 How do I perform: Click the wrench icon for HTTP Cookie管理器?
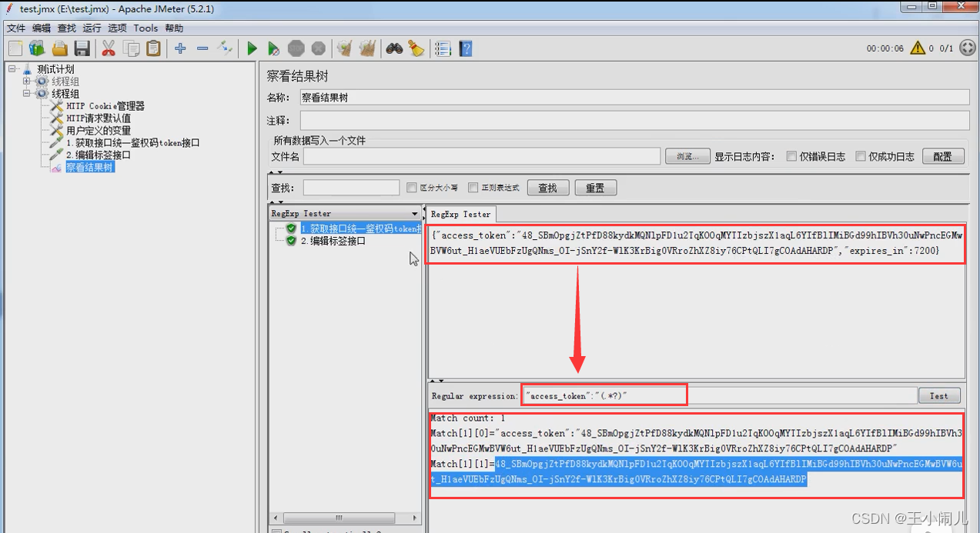tap(57, 106)
